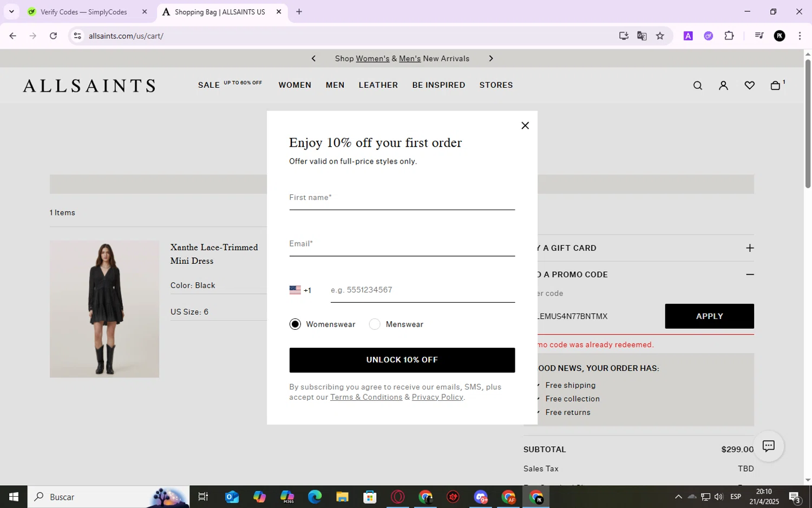Screen dimensions: 812x508
Task: Launch Microsoft Edge from the taskbar
Action: click(x=315, y=497)
